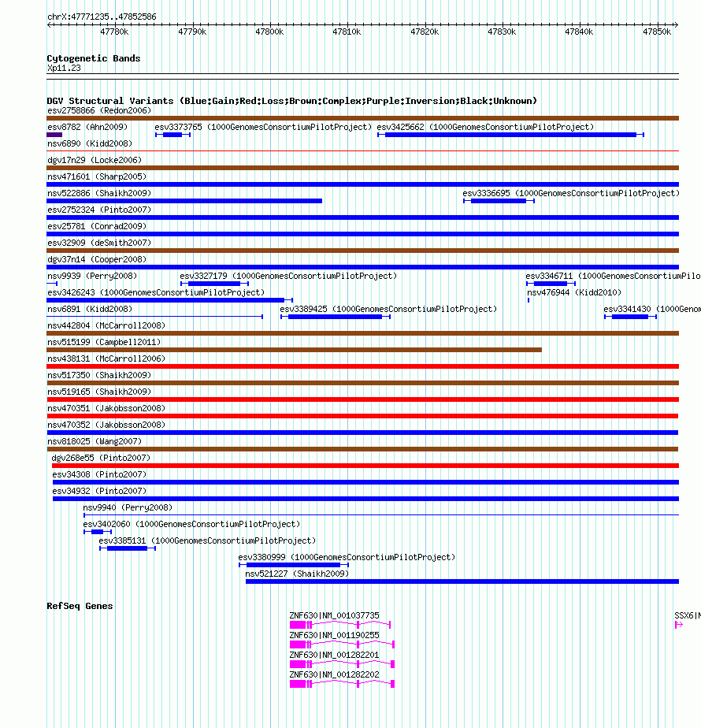Viewport: 701px width, 728px height.
Task: Select the esv3336695 blue gain bar
Action: (499, 201)
